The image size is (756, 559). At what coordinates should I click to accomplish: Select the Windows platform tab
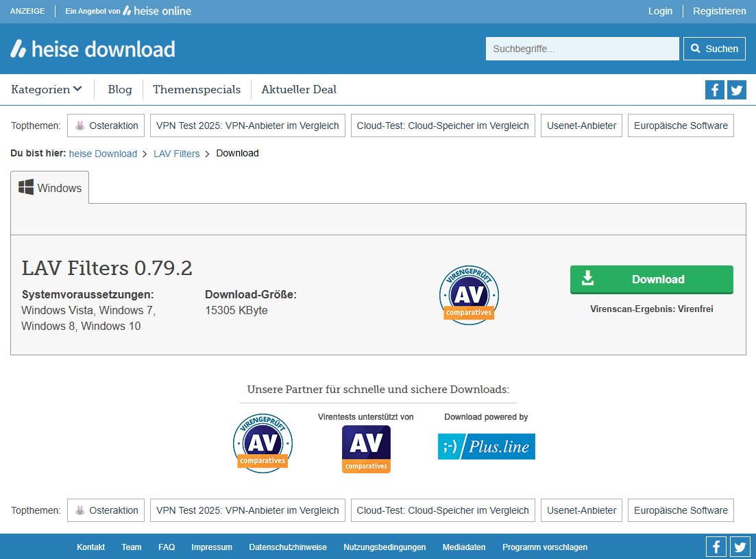[49, 187]
